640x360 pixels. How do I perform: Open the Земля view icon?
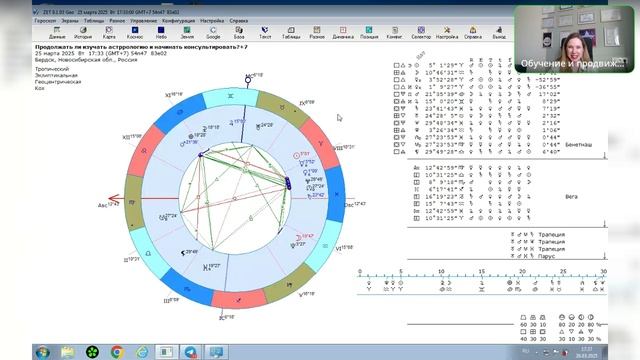click(x=187, y=33)
